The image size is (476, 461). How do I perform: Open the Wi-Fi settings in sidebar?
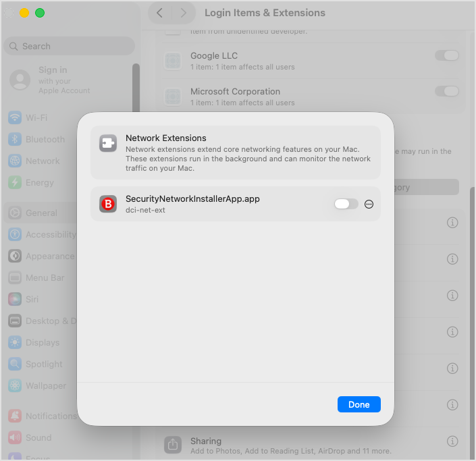coord(15,117)
